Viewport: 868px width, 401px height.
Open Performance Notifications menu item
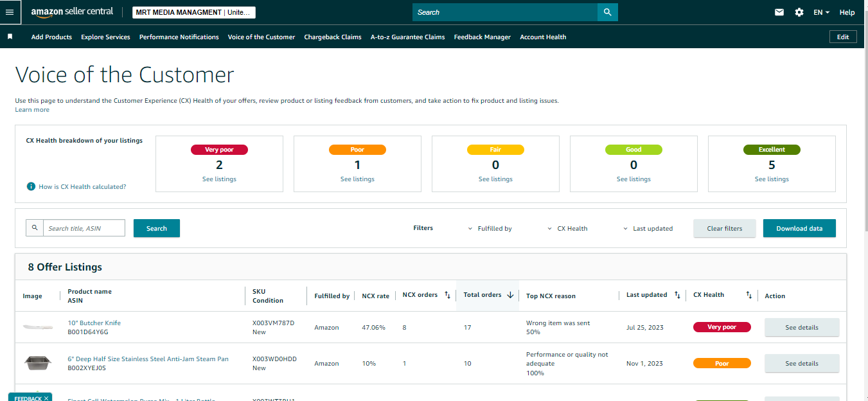(179, 37)
